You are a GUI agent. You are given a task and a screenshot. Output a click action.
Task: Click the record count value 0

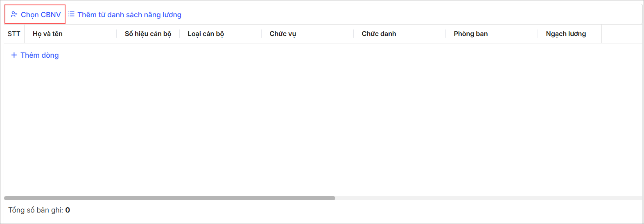[68, 210]
